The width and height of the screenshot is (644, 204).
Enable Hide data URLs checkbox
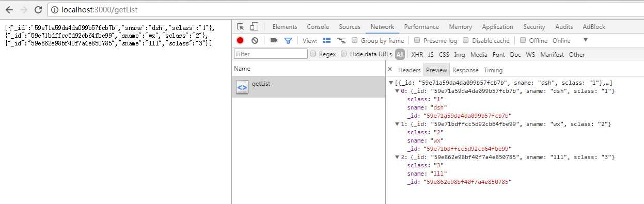[344, 54]
